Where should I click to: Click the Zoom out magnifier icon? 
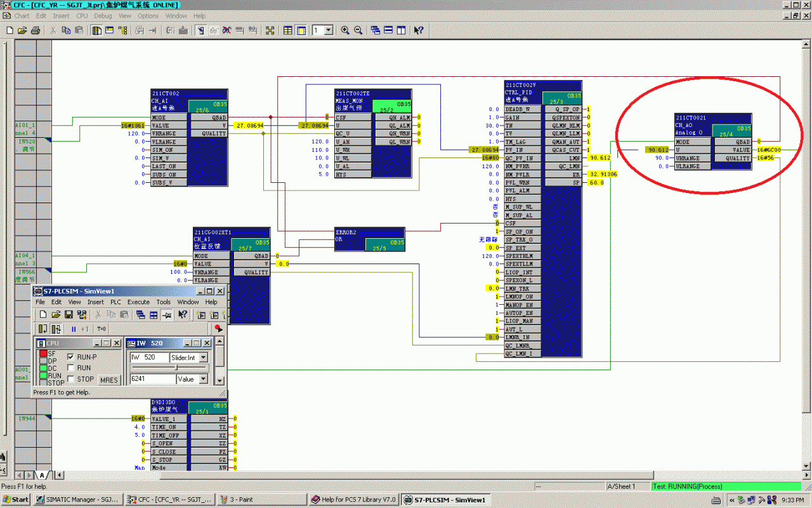(x=358, y=30)
